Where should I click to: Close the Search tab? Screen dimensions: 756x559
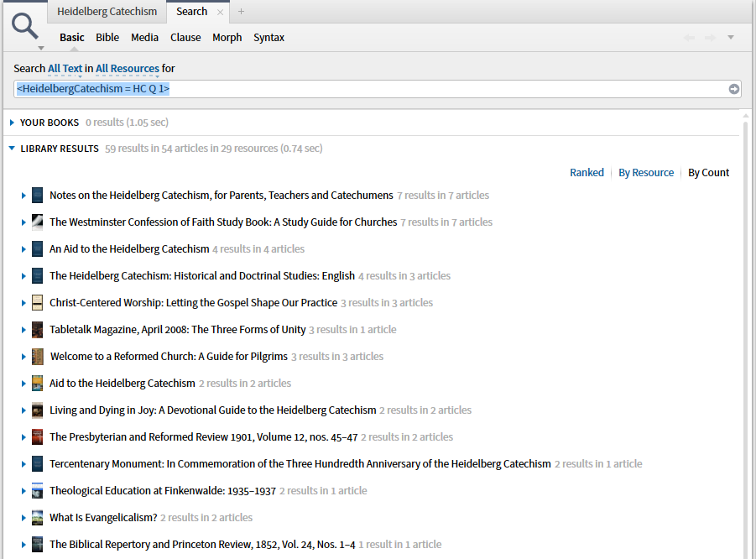[x=221, y=13]
